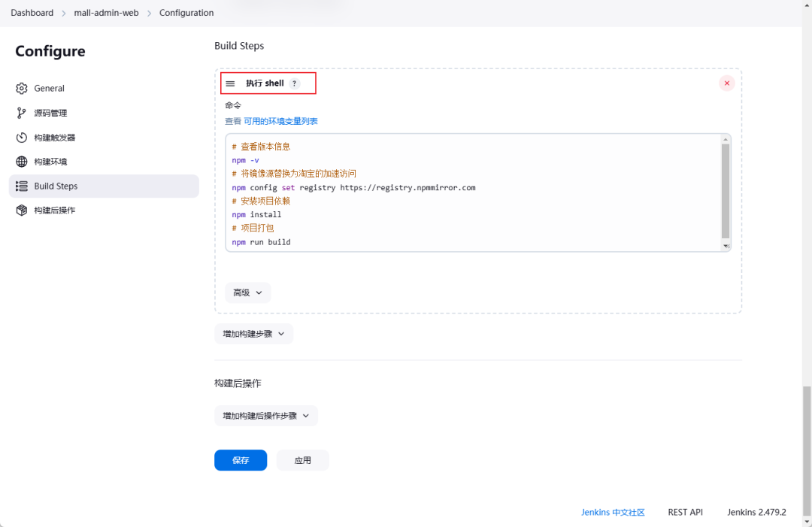812x527 pixels.
Task: Click the 保存 button
Action: coord(241,460)
